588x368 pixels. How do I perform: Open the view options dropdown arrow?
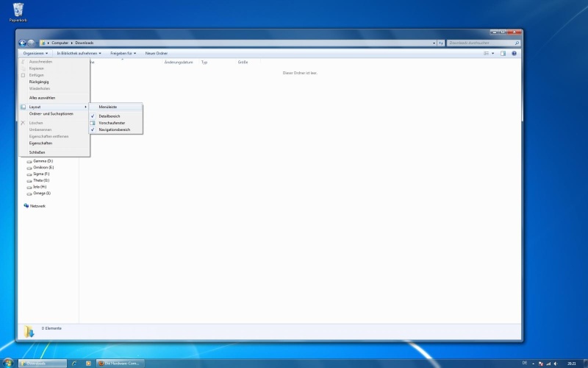pos(492,53)
